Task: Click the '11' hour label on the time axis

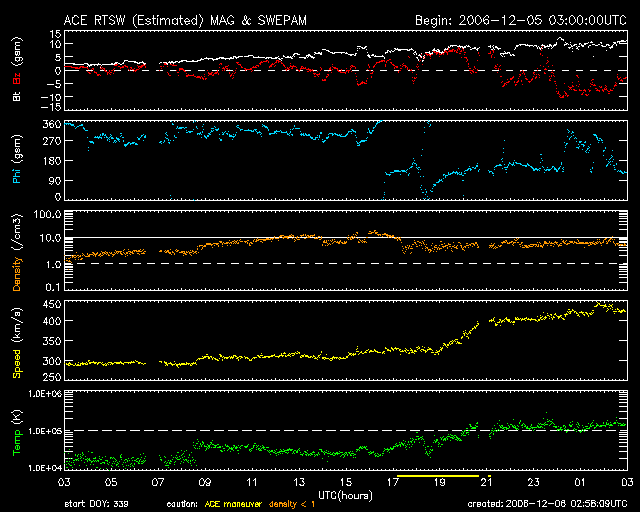Action: [252, 483]
